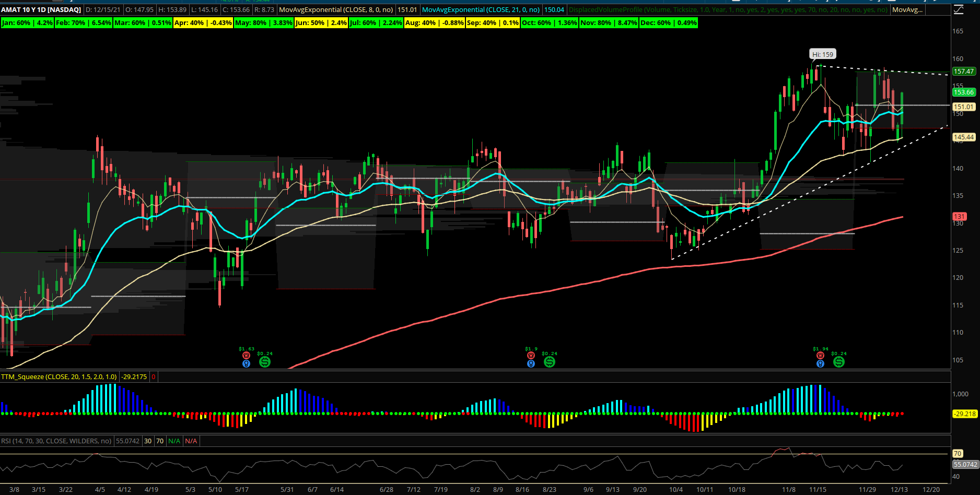The width and height of the screenshot is (980, 495).
Task: Click the lightbulb icon under $1.9 earnings
Action: 531,363
